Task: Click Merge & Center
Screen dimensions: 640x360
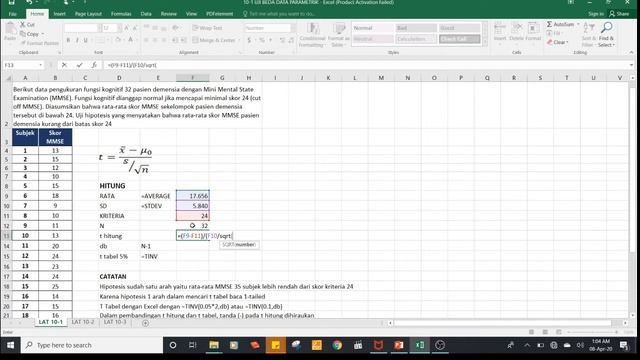Action: pos(214,40)
